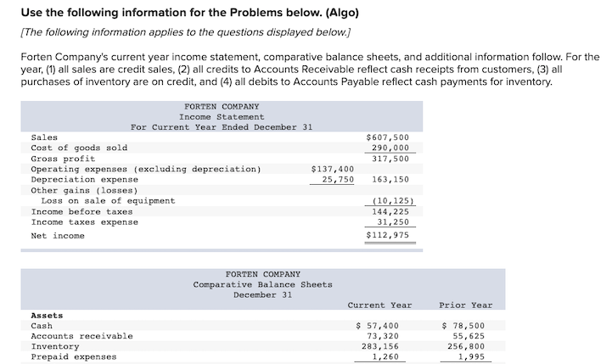This screenshot has height=364, width=612.
Task: Click the 'Inventory' row label
Action: pos(55,346)
